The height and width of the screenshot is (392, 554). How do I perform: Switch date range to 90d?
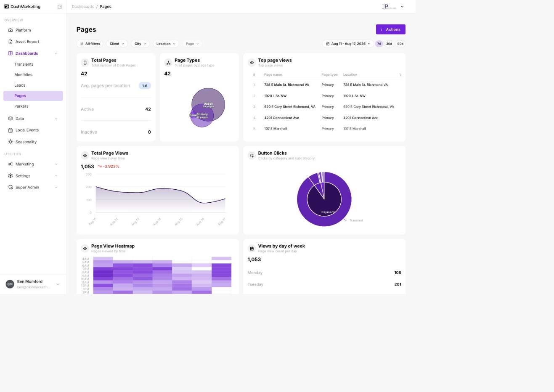400,44
